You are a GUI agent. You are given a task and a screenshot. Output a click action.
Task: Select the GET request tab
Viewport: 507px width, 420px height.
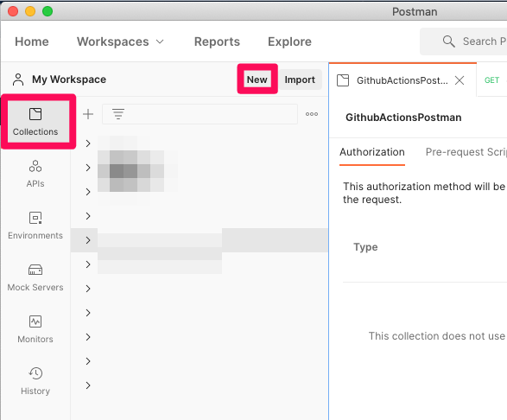491,80
